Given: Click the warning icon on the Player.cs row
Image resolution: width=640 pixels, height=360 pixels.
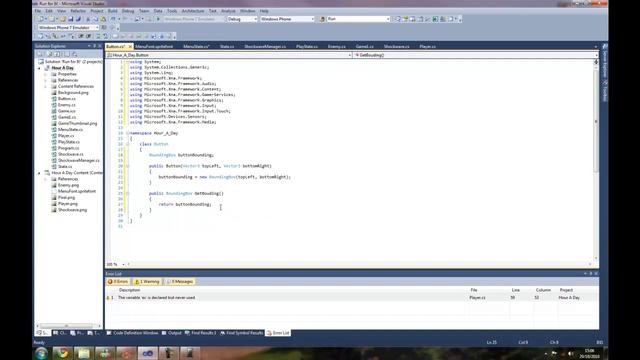Looking at the screenshot, I should pyautogui.click(x=108, y=298).
